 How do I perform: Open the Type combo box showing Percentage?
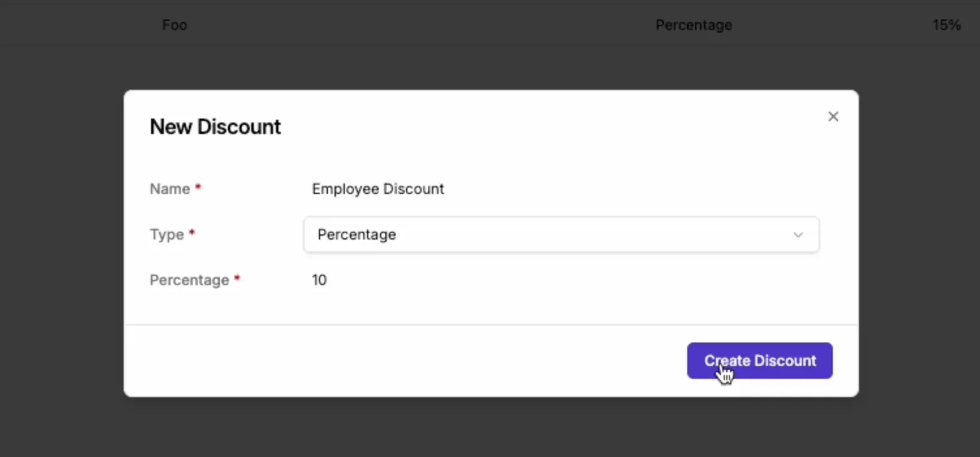click(561, 234)
